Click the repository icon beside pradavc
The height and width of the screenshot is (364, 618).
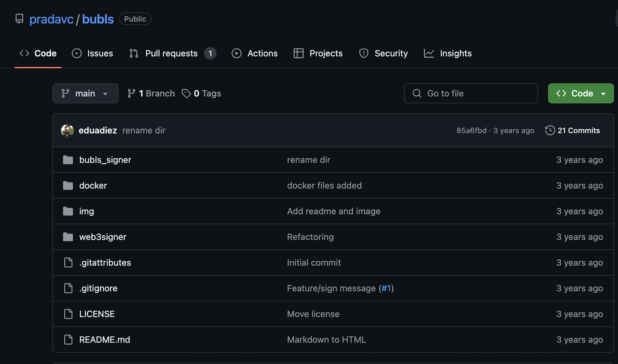point(19,19)
